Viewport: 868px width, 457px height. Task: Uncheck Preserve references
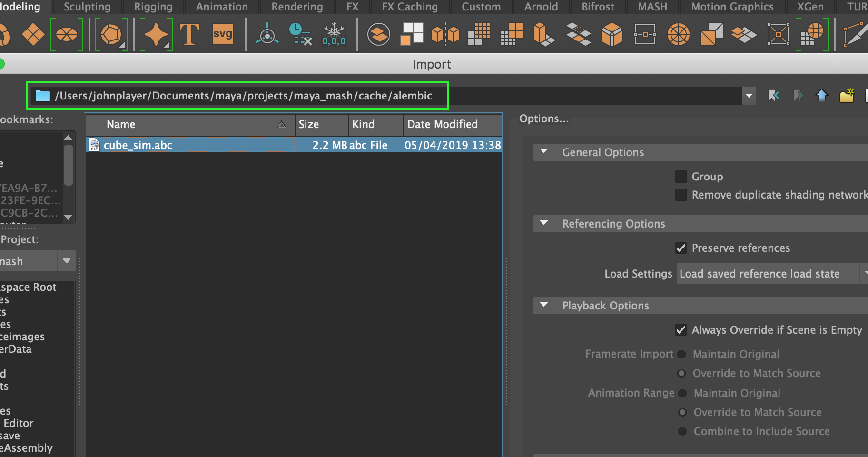[x=681, y=248]
